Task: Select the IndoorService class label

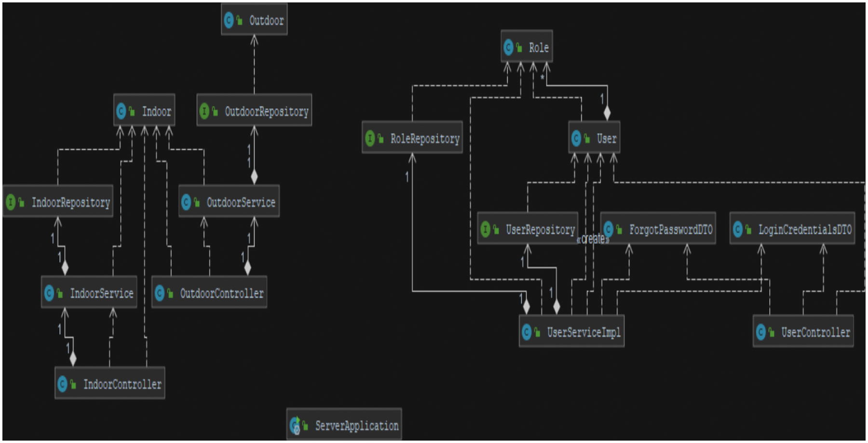Action: tap(101, 293)
